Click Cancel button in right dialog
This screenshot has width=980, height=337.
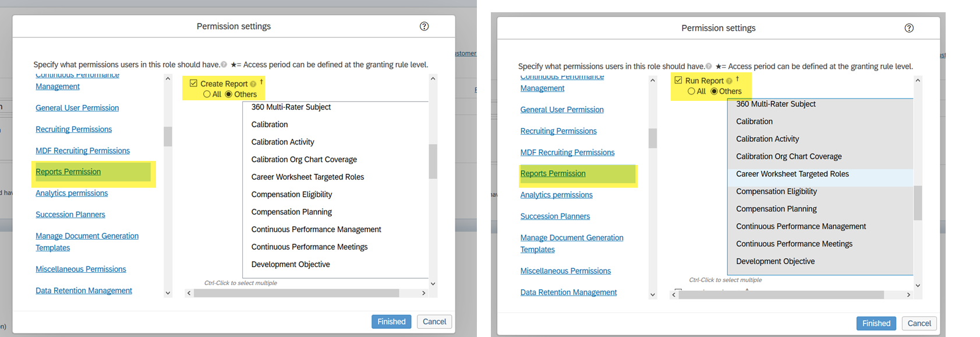coord(919,324)
